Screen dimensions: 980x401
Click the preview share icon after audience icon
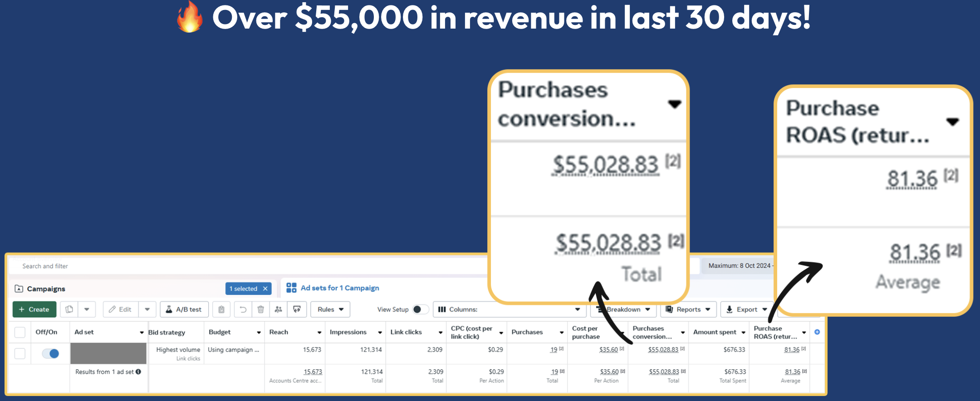pyautogui.click(x=297, y=309)
